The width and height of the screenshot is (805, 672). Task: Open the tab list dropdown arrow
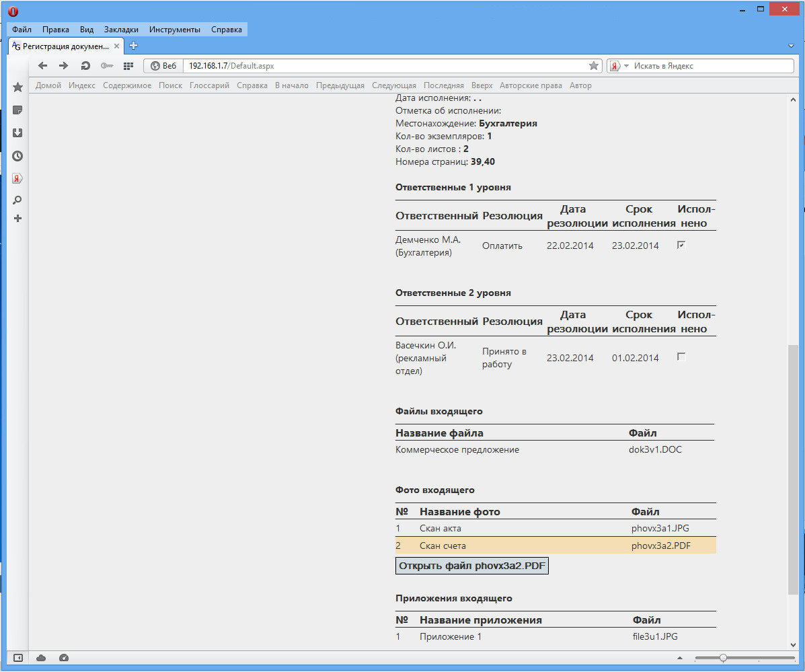click(791, 46)
